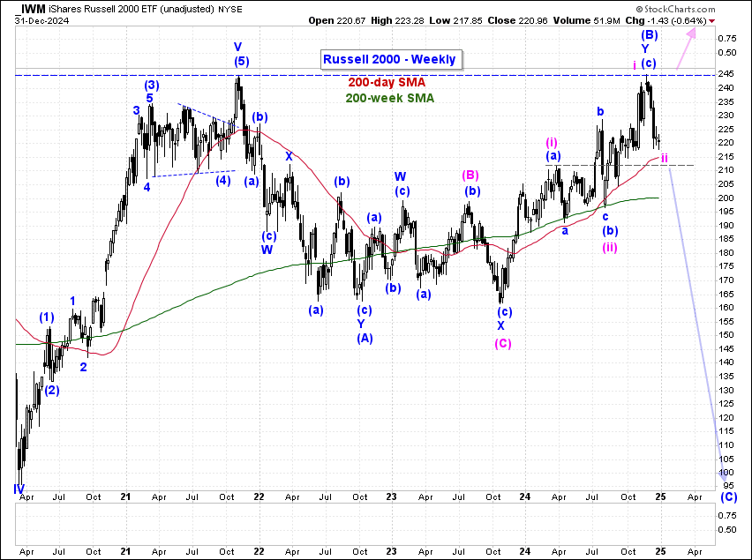This screenshot has width=752, height=560.
Task: Click the red '200-day SMA' legend label
Action: (x=387, y=82)
